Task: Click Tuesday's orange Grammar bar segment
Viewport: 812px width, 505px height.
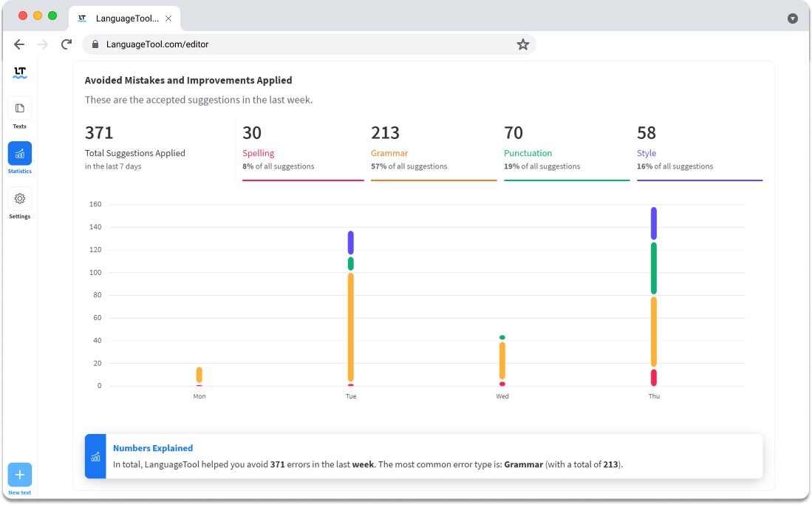Action: pos(351,327)
